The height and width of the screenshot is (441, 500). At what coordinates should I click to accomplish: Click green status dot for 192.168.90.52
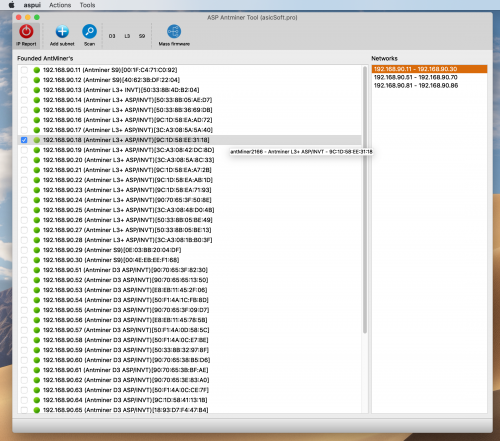(x=37, y=280)
